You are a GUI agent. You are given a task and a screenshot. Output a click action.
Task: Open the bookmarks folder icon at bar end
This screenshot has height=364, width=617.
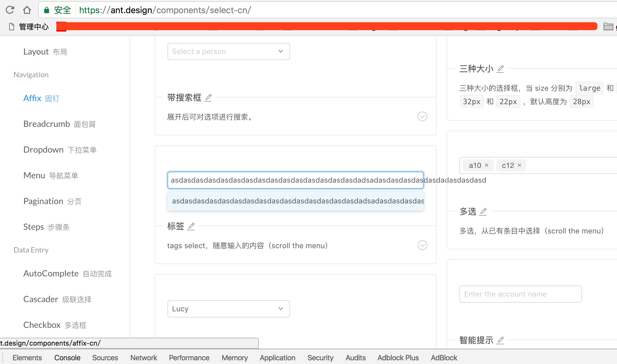coord(608,27)
